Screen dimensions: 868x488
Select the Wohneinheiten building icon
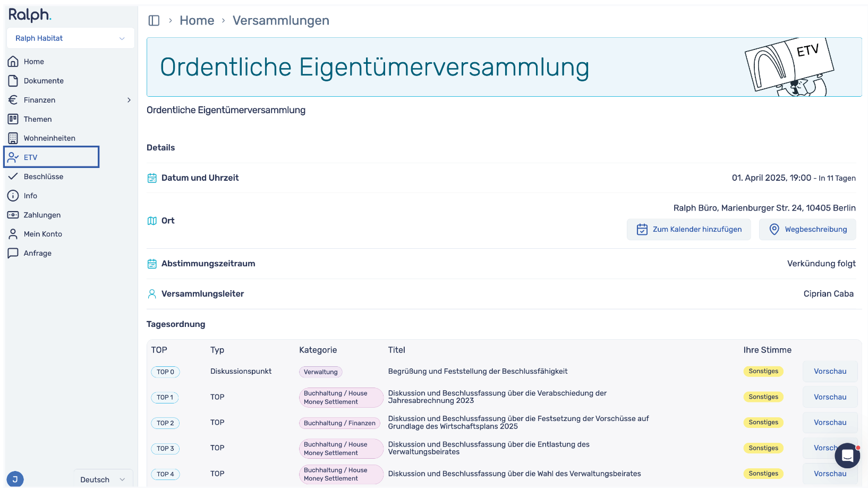(13, 138)
